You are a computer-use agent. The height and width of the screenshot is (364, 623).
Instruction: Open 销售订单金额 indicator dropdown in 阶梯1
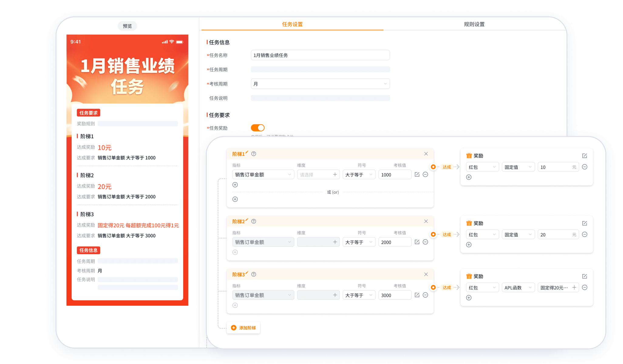pyautogui.click(x=263, y=175)
